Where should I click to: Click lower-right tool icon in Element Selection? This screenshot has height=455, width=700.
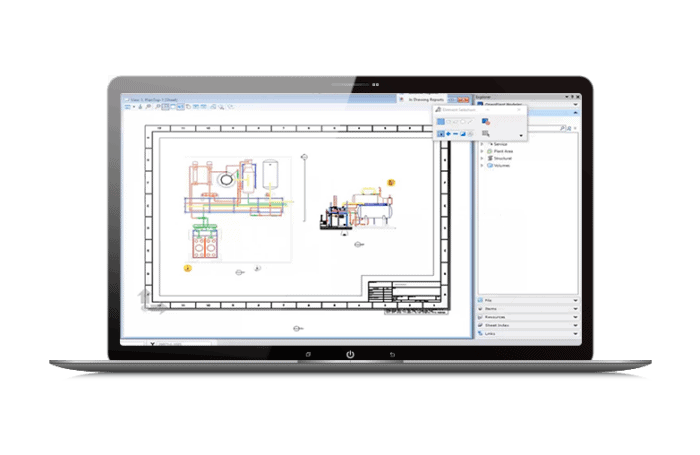(x=486, y=134)
